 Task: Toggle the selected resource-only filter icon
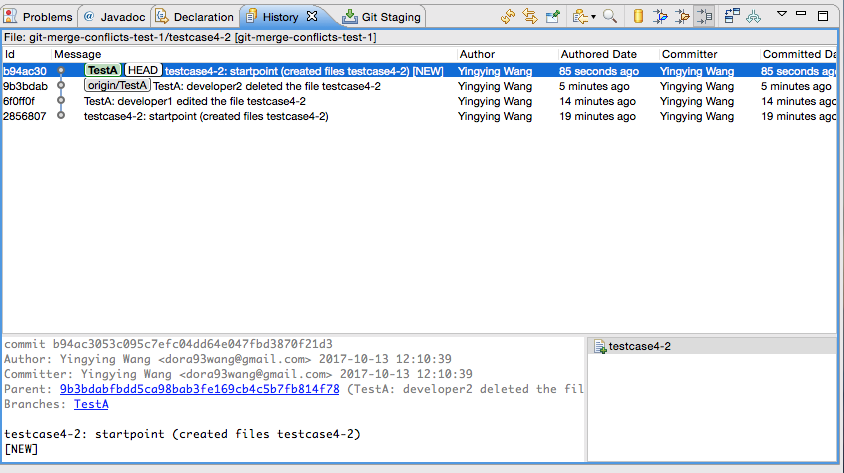pyautogui.click(x=705, y=17)
